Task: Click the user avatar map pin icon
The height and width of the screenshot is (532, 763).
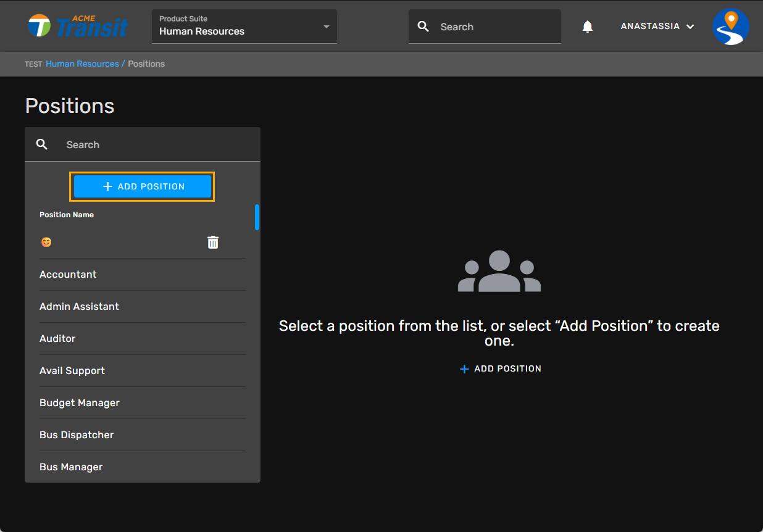Action: click(731, 27)
